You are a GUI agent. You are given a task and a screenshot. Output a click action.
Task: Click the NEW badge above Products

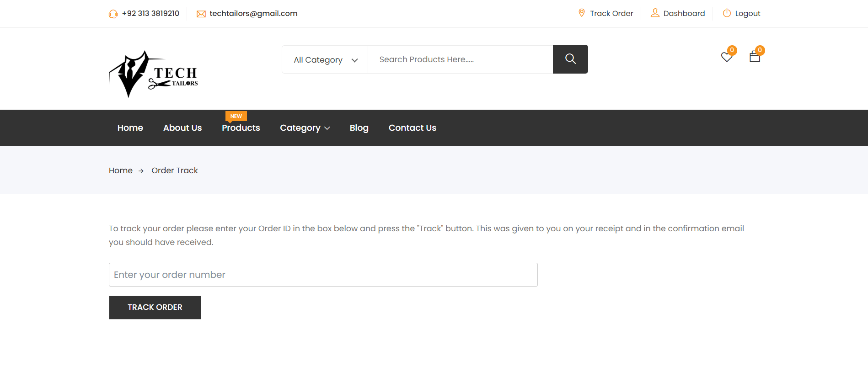point(236,116)
